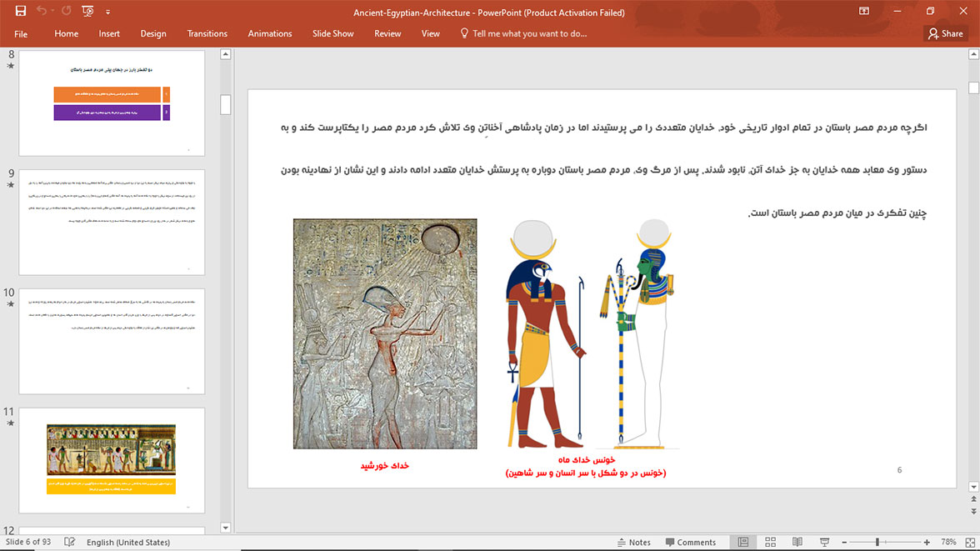Click the slide editor scroll down arrow
The image size is (980, 551).
coord(973,487)
